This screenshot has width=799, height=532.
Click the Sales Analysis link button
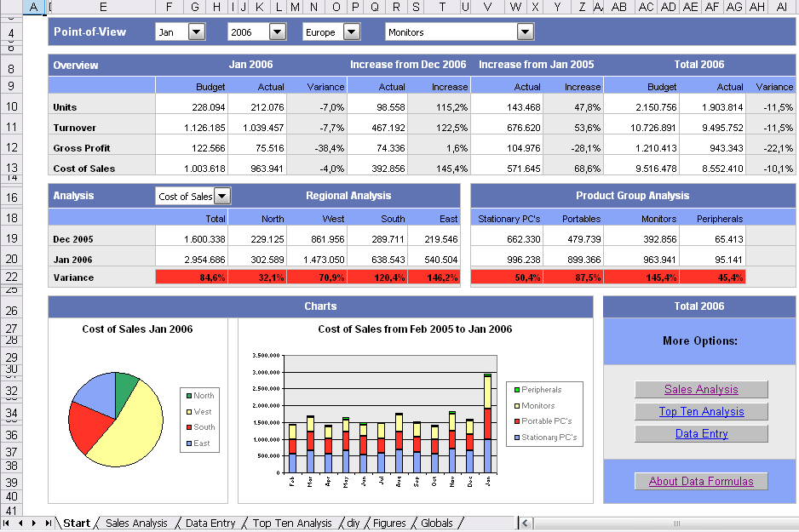701,390
